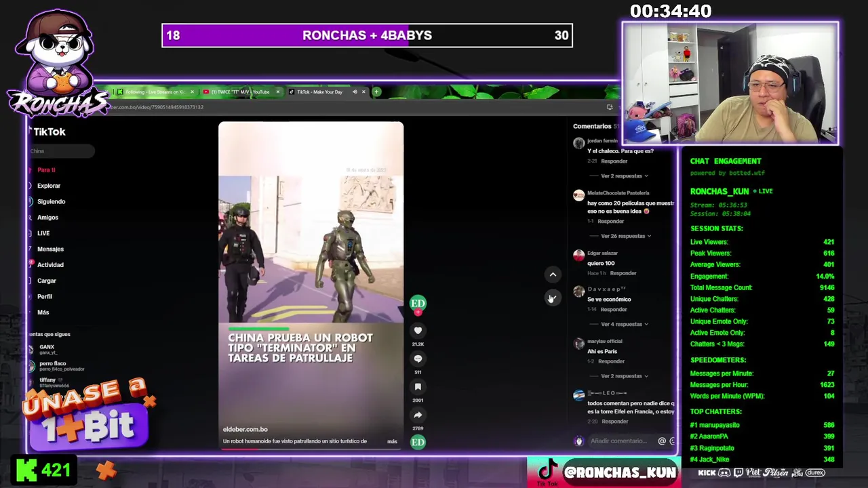The width and height of the screenshot is (868, 488).
Task: Open 'Explorar' in the sidebar
Action: pos(48,186)
